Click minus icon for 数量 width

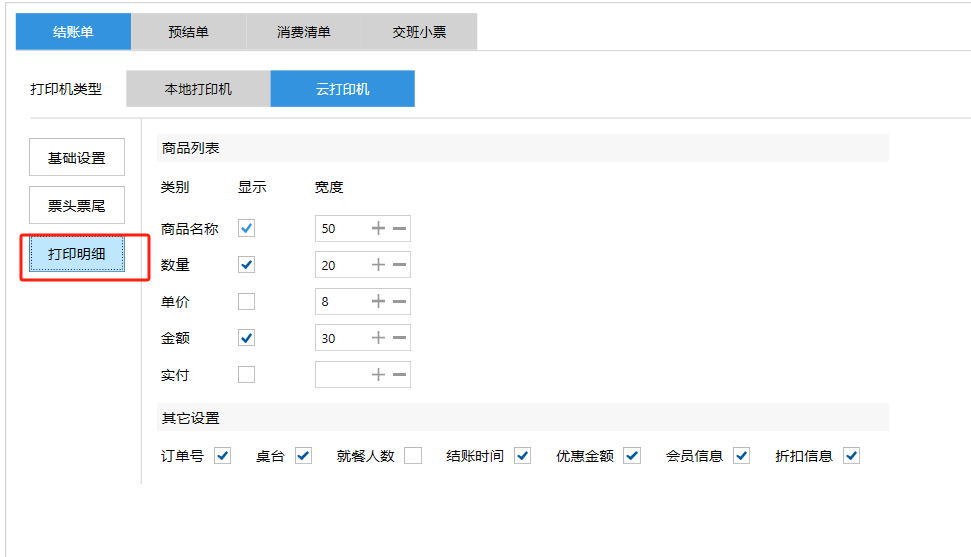pos(399,265)
